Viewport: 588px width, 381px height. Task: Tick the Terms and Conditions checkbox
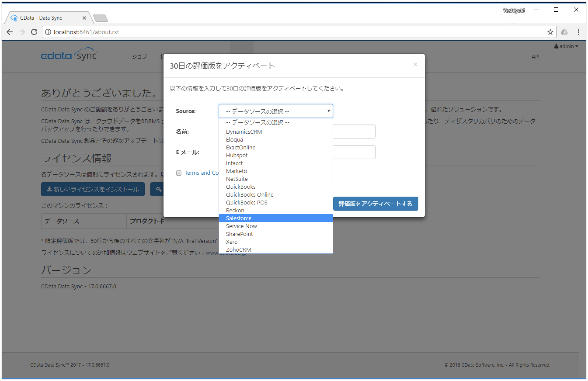point(179,173)
